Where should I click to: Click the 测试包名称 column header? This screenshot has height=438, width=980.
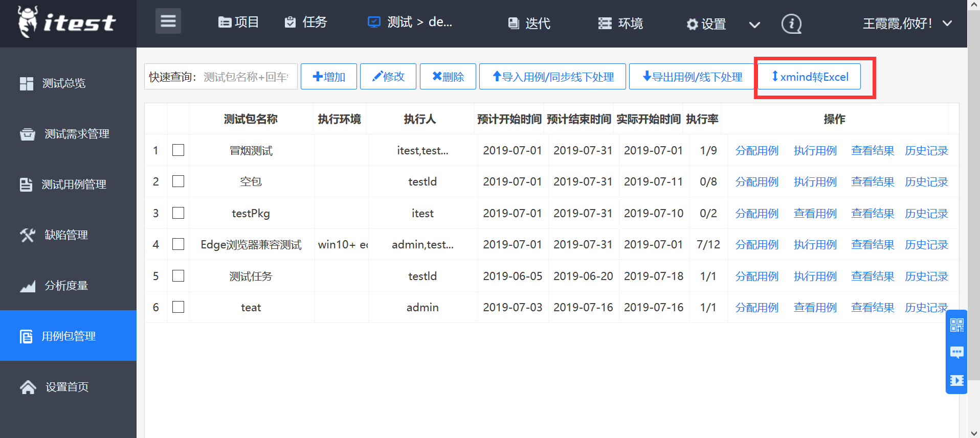point(251,119)
